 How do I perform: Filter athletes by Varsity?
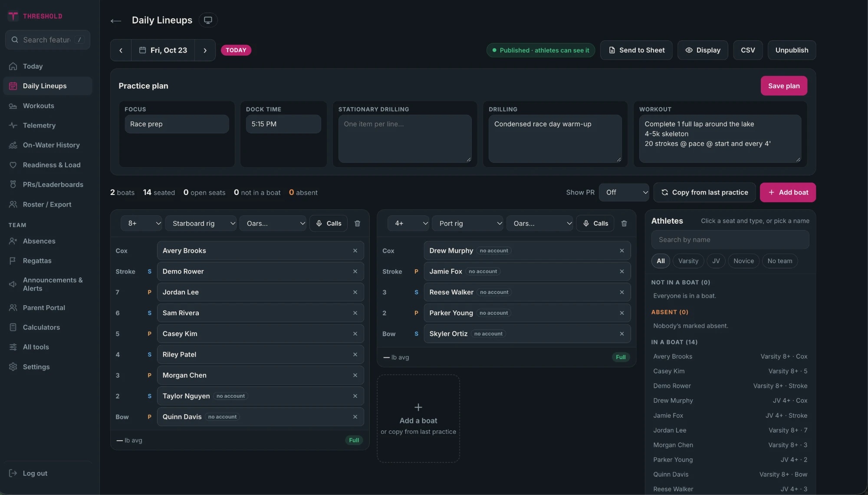688,261
